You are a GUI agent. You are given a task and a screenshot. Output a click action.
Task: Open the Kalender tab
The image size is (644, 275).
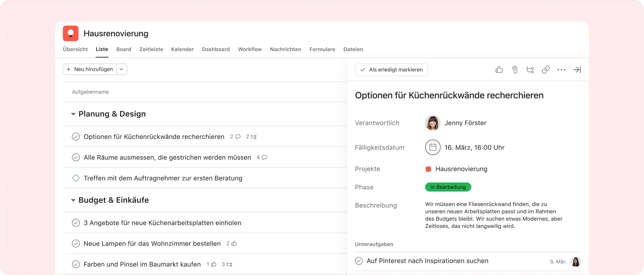click(182, 49)
